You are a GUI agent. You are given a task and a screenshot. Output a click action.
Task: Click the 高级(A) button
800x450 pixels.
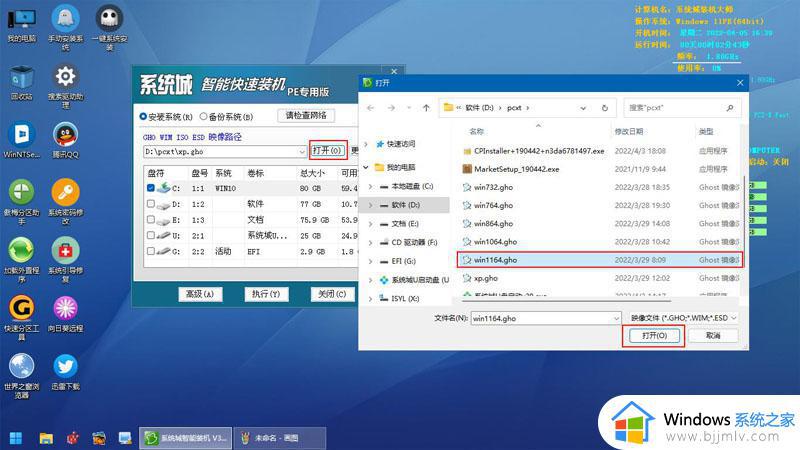[x=200, y=294]
